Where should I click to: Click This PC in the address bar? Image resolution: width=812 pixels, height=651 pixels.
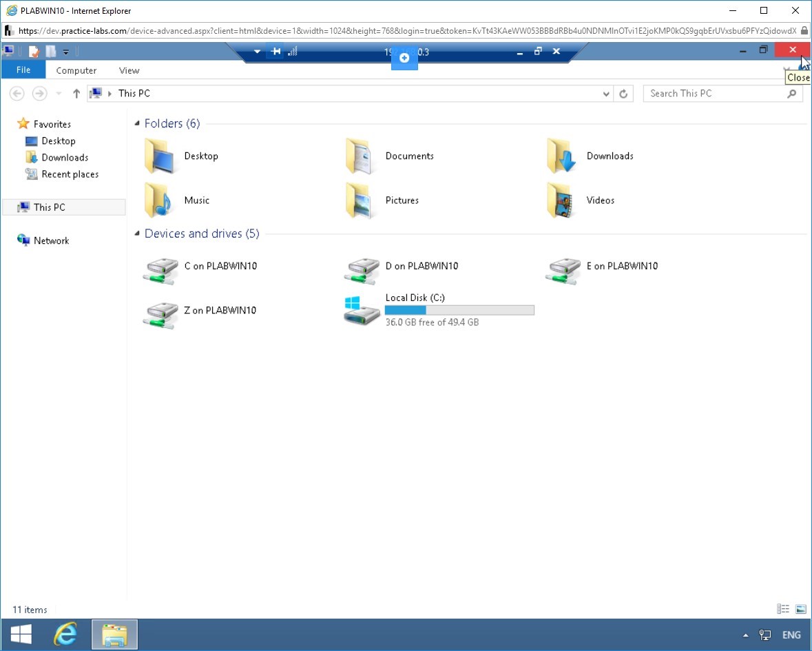click(134, 93)
